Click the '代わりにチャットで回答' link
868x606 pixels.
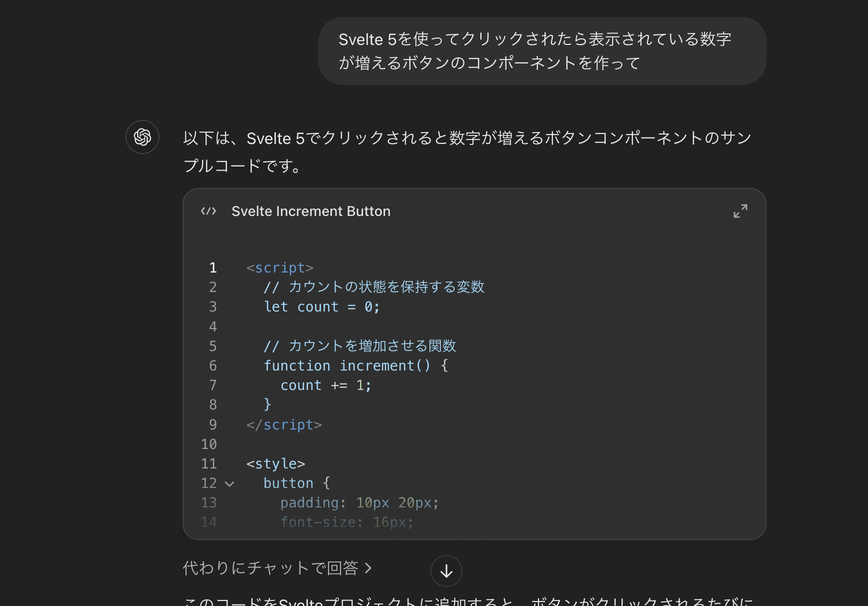pos(273,568)
